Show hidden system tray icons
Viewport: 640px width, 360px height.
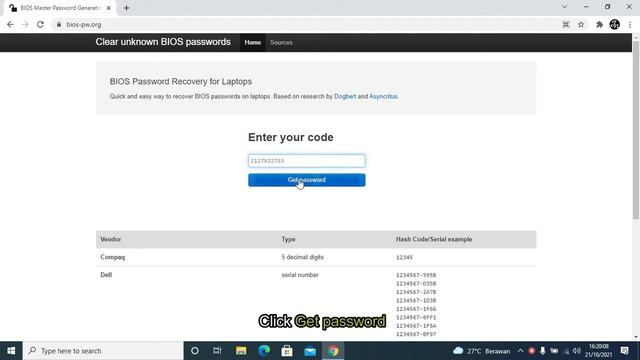point(520,351)
